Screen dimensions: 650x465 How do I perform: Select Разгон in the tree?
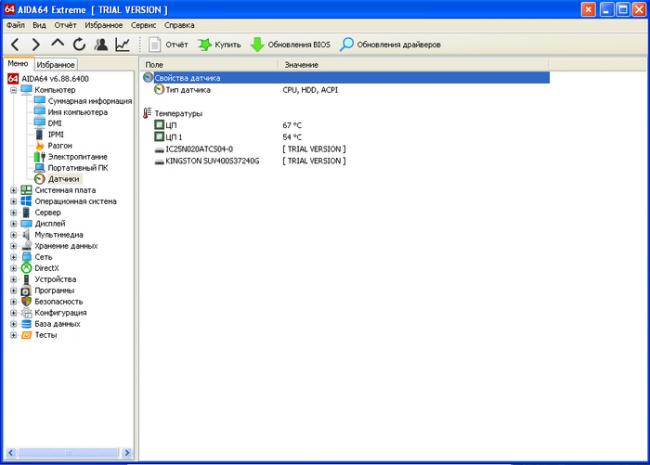pyautogui.click(x=60, y=145)
